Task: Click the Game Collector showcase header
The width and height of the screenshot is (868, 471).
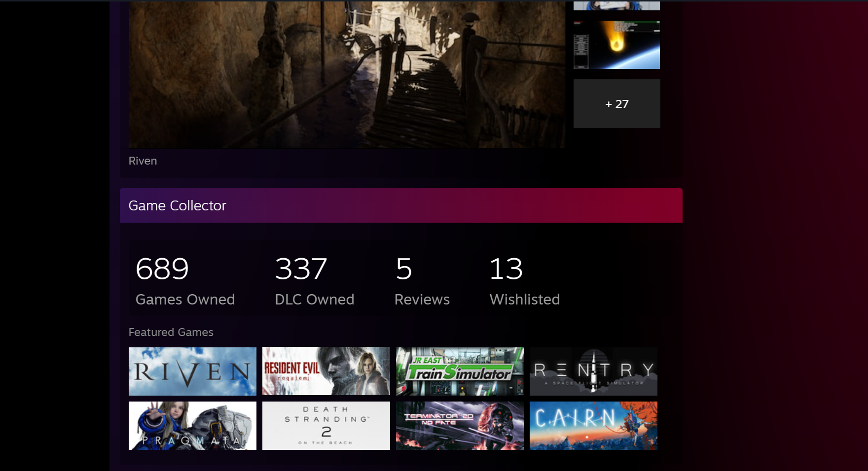Action: (401, 205)
